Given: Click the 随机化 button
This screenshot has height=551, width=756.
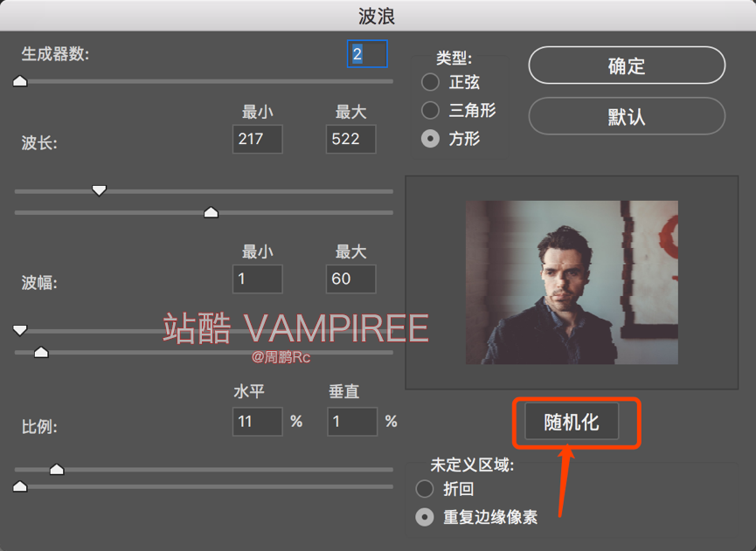Looking at the screenshot, I should (572, 422).
